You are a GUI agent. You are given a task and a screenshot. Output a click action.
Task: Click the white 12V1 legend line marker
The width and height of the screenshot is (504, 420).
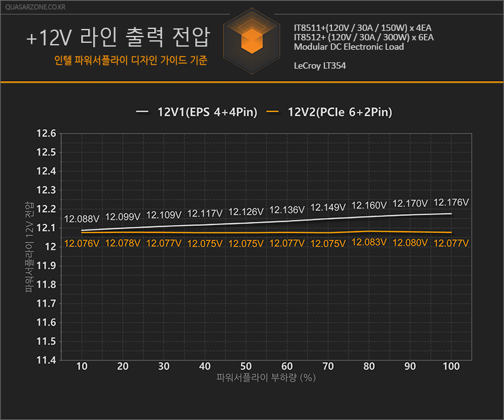(142, 112)
